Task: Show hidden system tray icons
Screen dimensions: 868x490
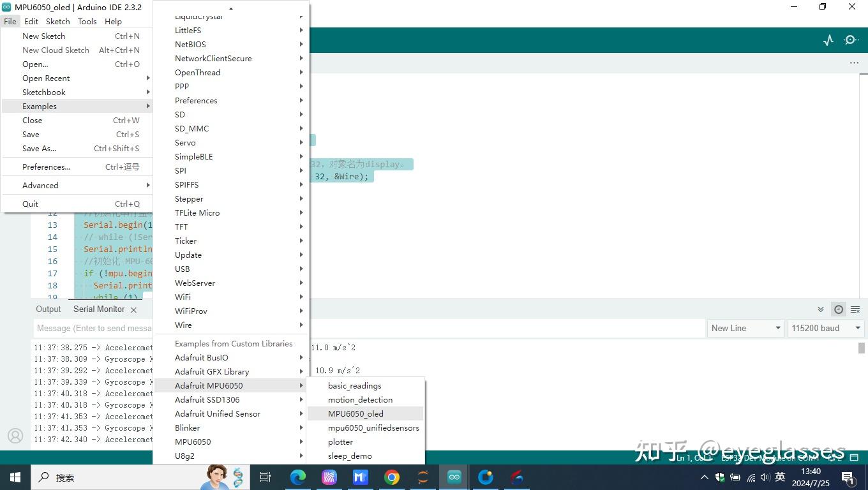Action: (x=705, y=477)
